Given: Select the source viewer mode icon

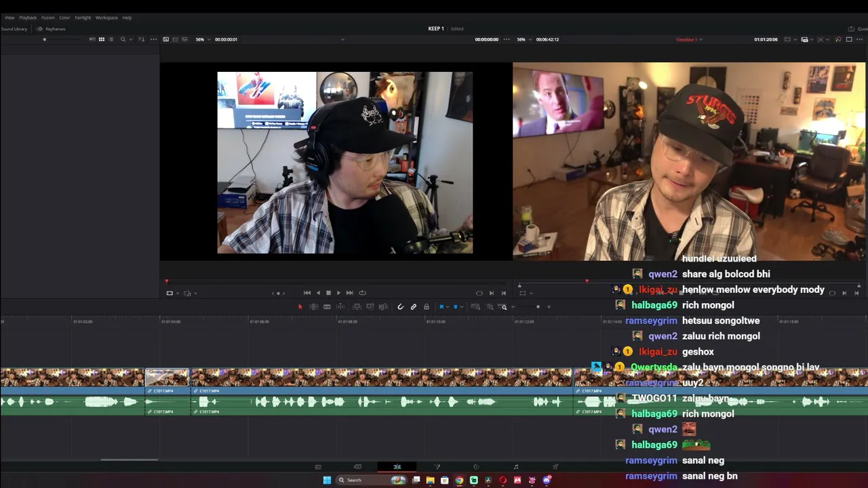Looking at the screenshot, I should [166, 39].
